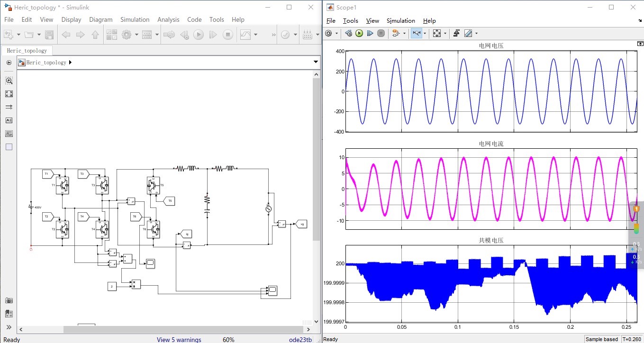The width and height of the screenshot is (644, 343).
Task: Select Zoom tool in Simulink palette
Action: click(x=9, y=81)
